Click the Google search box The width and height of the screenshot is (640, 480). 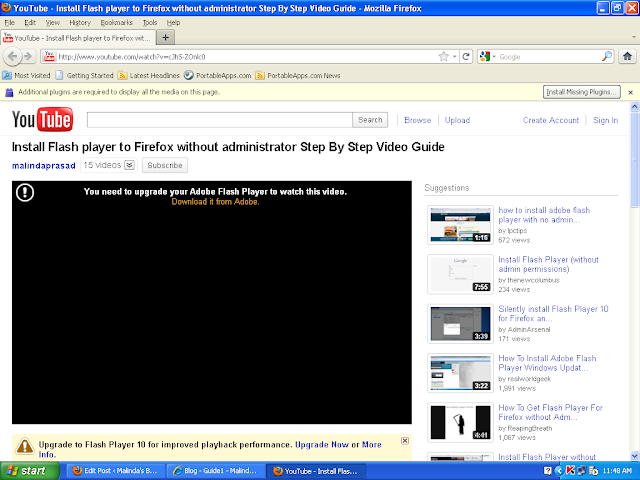[549, 57]
